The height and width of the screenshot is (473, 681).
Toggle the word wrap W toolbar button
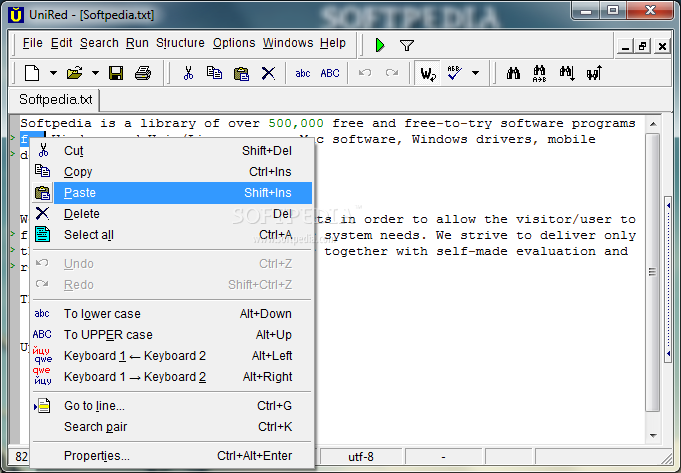[x=428, y=73]
